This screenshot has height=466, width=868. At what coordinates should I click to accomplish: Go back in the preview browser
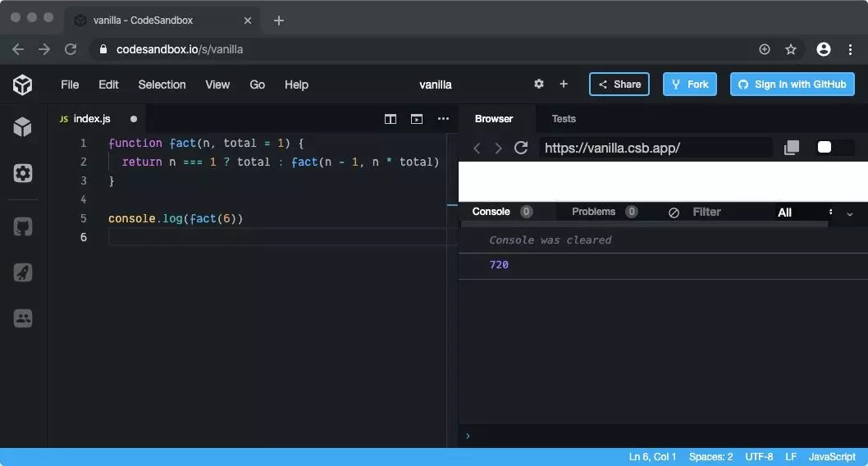point(477,148)
